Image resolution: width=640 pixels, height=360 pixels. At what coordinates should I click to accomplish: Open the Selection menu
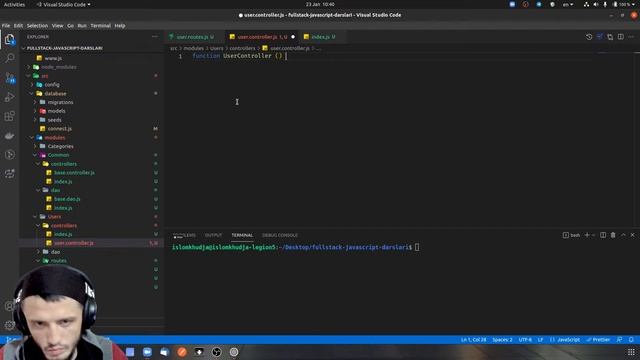(x=37, y=26)
